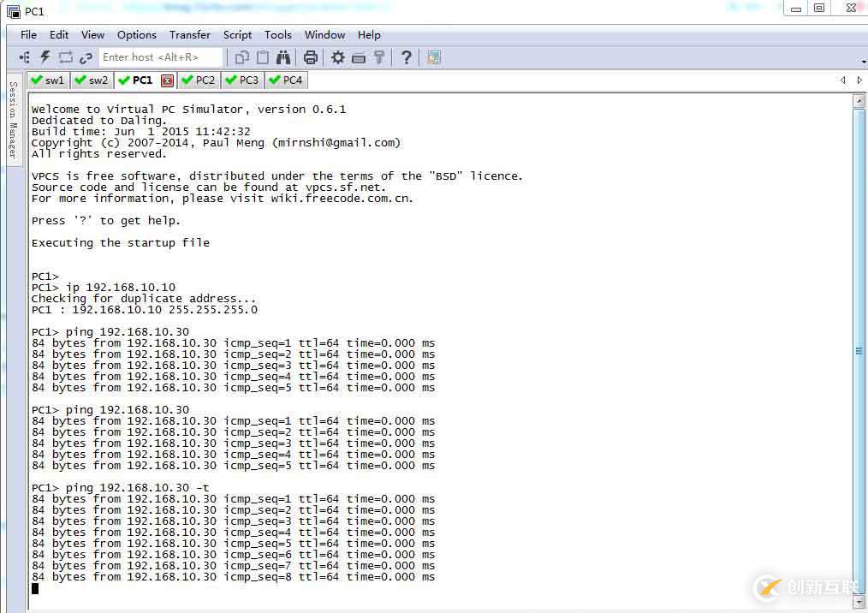The width and height of the screenshot is (868, 613).
Task: Click the vertical scrollbar thumb
Action: click(x=859, y=351)
